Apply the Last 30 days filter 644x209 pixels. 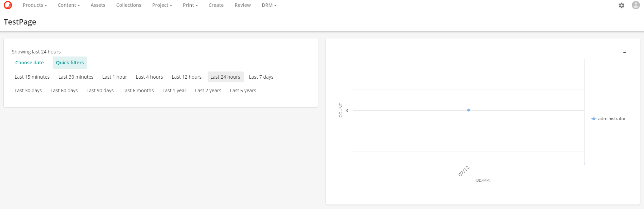click(x=28, y=91)
